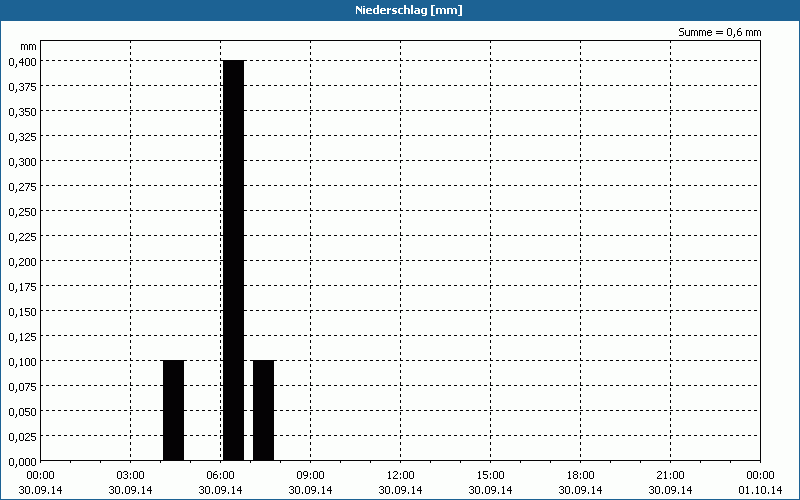Click the mm unit label above the y-axis
The image size is (800, 500).
29,46
